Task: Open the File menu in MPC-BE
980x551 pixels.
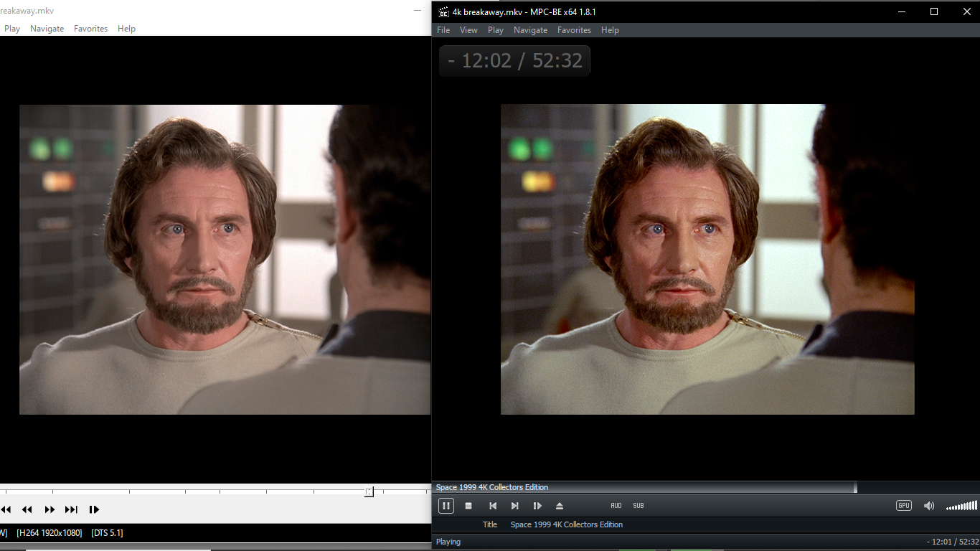Action: click(x=443, y=30)
